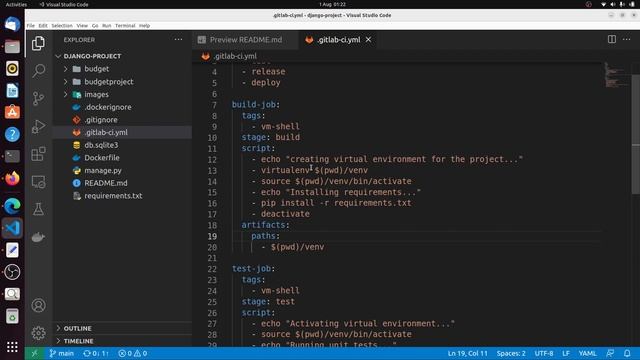Open notifications bell in status bar
Screen dimensions: 640x360
(x=627, y=353)
